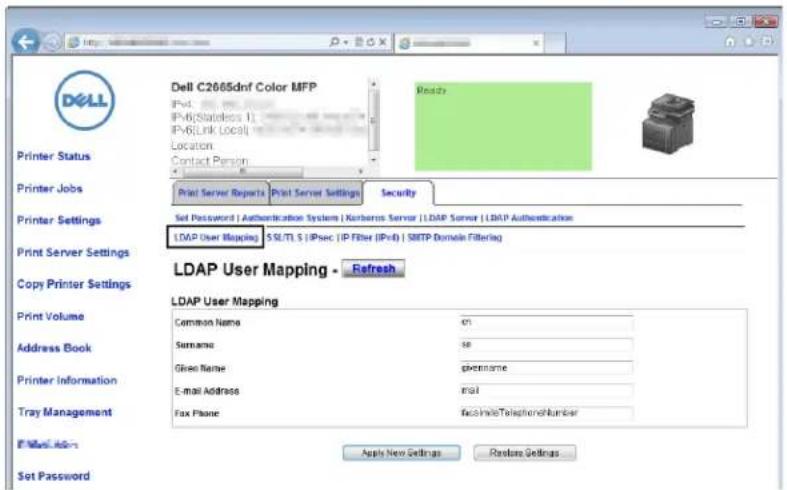This screenshot has height=490, width=787.
Task: Click Restore Settings button
Action: tap(524, 453)
